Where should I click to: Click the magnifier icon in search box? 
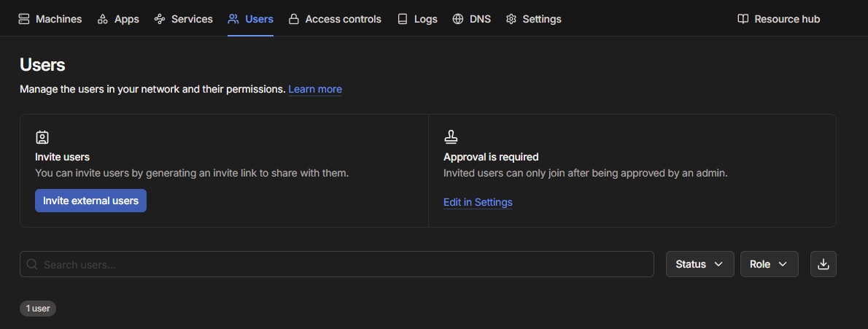coord(32,264)
